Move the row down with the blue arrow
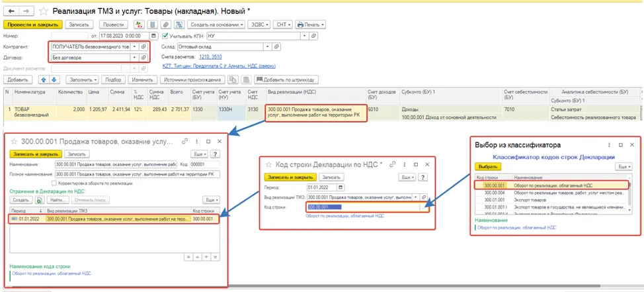Viewport: 644px width, 292px height. 55,79
